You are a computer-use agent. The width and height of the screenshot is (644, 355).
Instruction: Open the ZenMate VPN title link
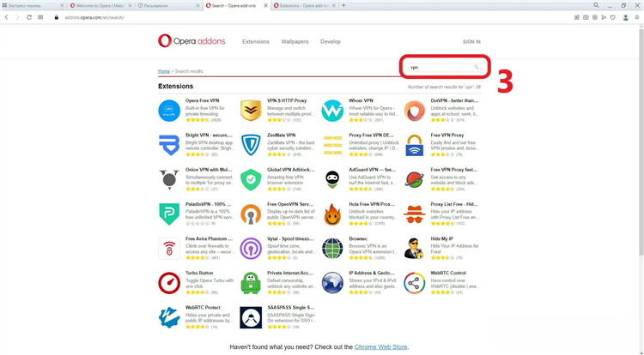point(282,135)
